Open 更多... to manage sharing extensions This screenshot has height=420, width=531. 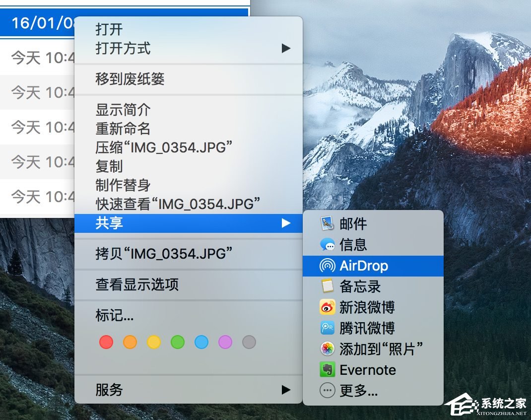[x=327, y=391]
